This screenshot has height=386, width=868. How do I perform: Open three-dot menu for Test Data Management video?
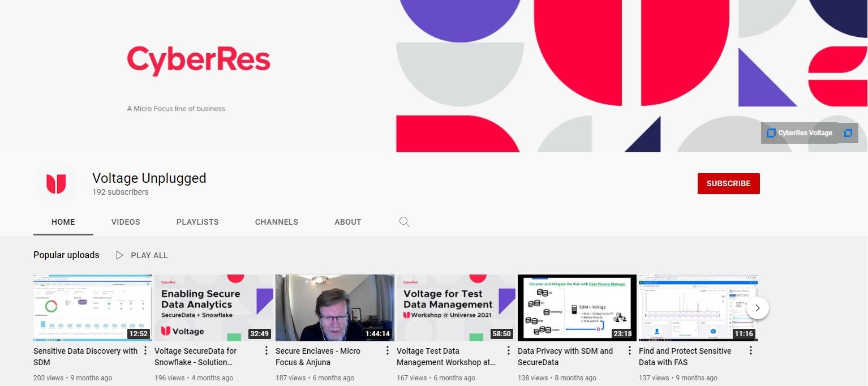coord(509,351)
